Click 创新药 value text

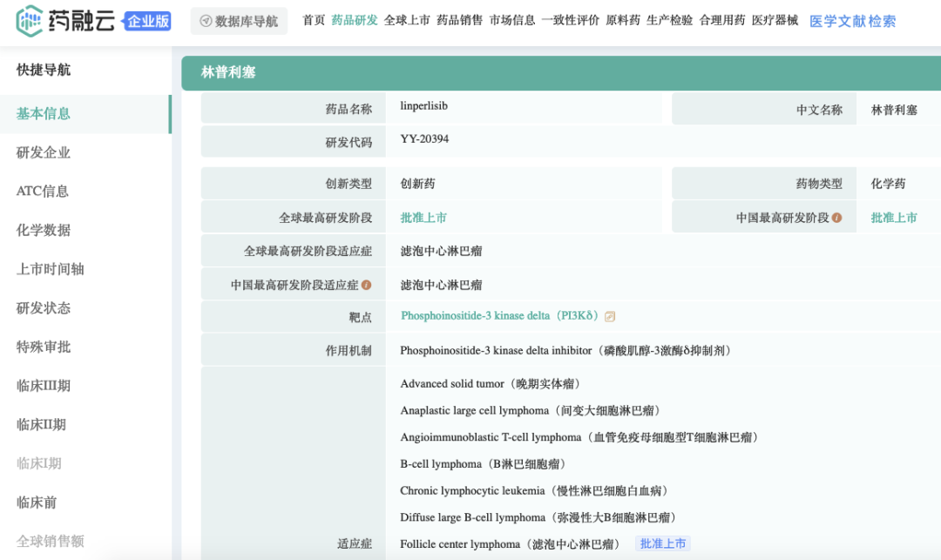coord(417,184)
